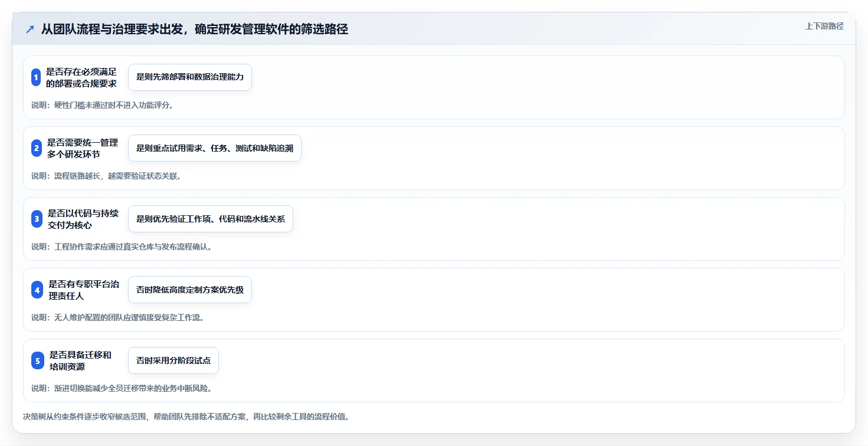This screenshot has width=868, height=446.
Task: Click the step 1 number badge
Action: pyautogui.click(x=36, y=77)
